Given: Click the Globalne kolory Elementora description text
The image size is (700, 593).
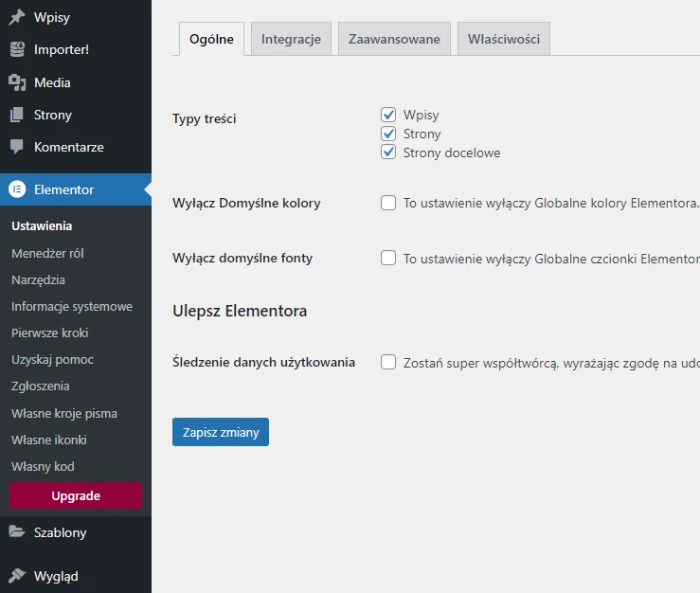Looking at the screenshot, I should tap(551, 203).
